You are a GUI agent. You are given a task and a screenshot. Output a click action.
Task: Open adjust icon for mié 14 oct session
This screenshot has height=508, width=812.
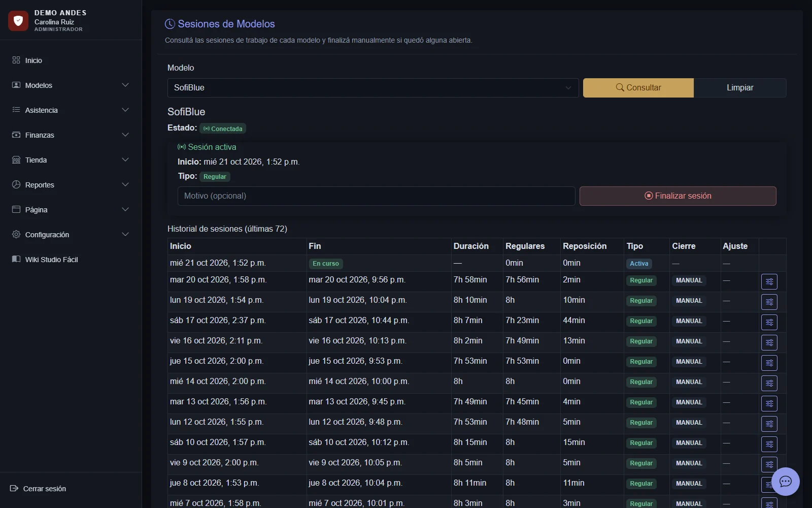pos(769,383)
